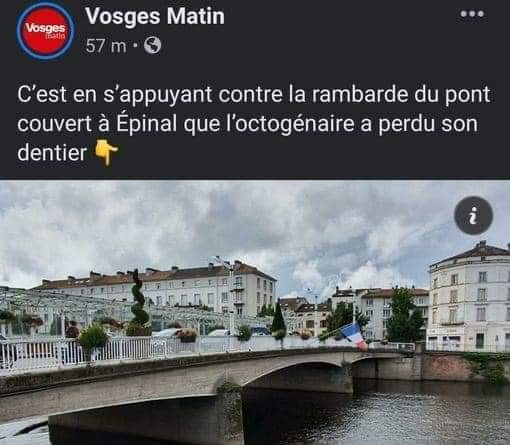Click the 57 m post timestamp

(106, 46)
